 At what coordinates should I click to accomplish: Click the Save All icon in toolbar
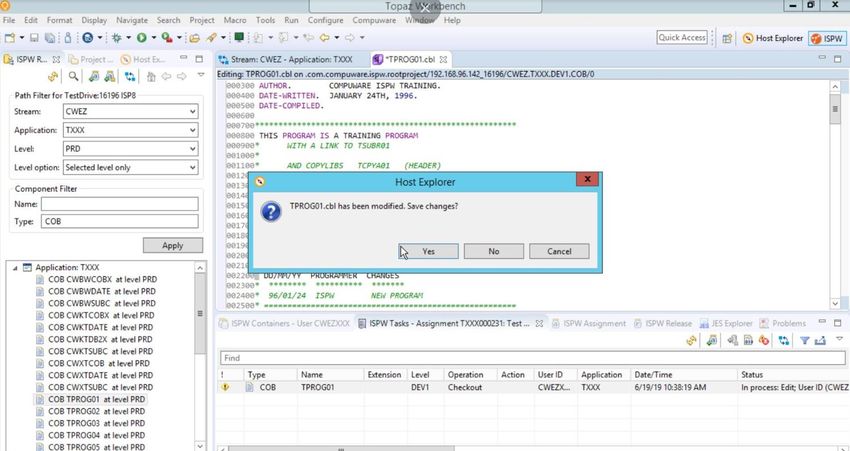point(50,38)
